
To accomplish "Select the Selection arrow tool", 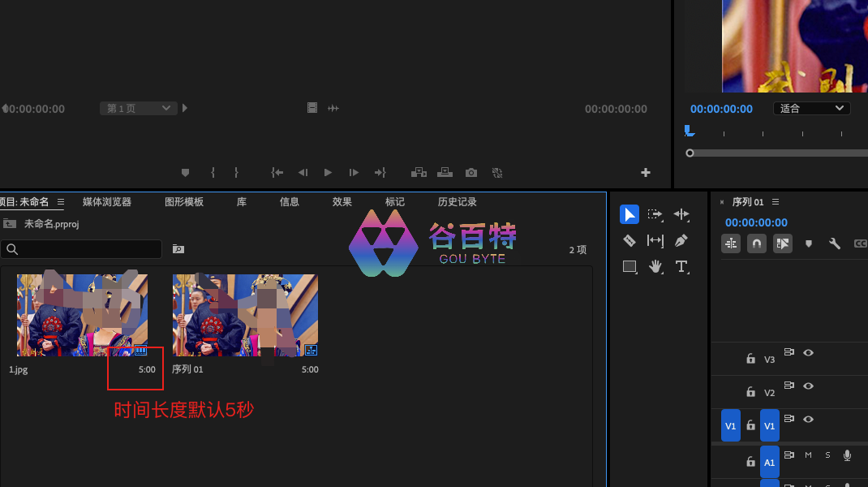I will pyautogui.click(x=629, y=214).
